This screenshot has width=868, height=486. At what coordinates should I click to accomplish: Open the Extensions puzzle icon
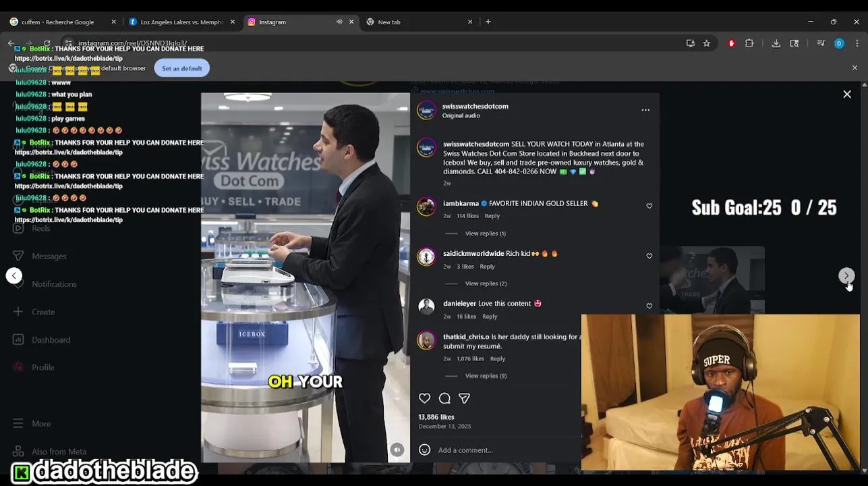749,43
